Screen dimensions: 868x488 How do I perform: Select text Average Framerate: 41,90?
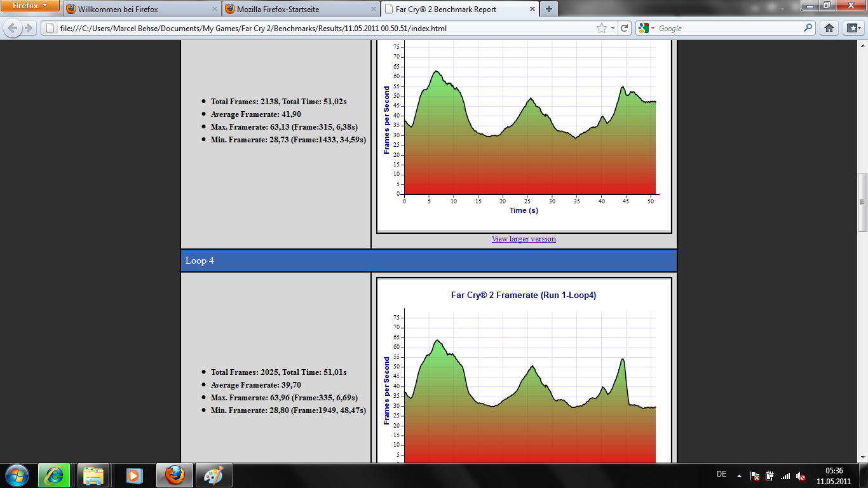[x=256, y=114]
